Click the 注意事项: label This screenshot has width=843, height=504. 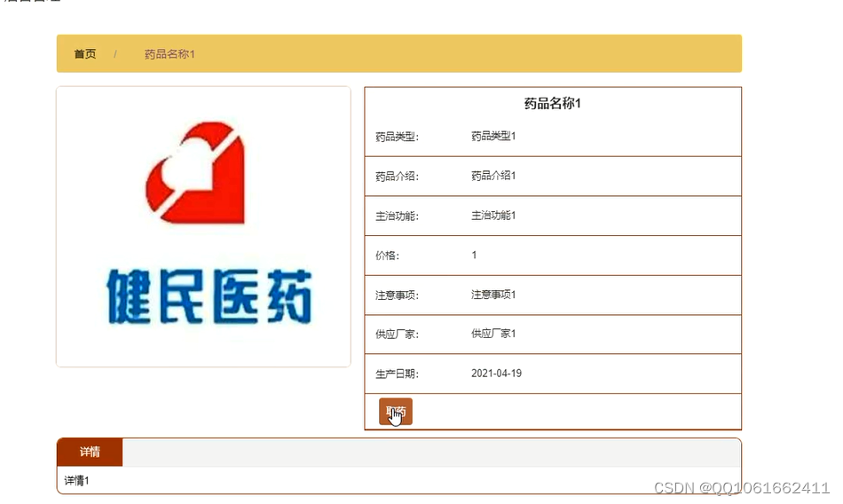(x=397, y=295)
